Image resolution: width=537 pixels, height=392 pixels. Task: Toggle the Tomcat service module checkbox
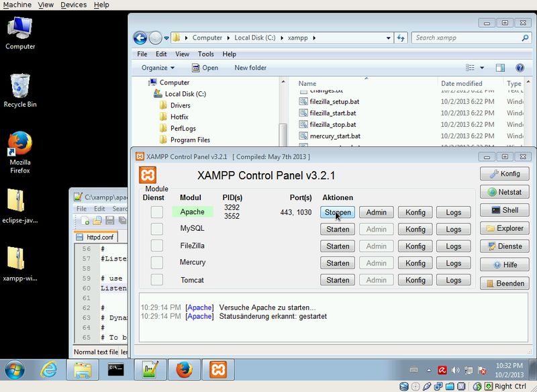click(156, 280)
